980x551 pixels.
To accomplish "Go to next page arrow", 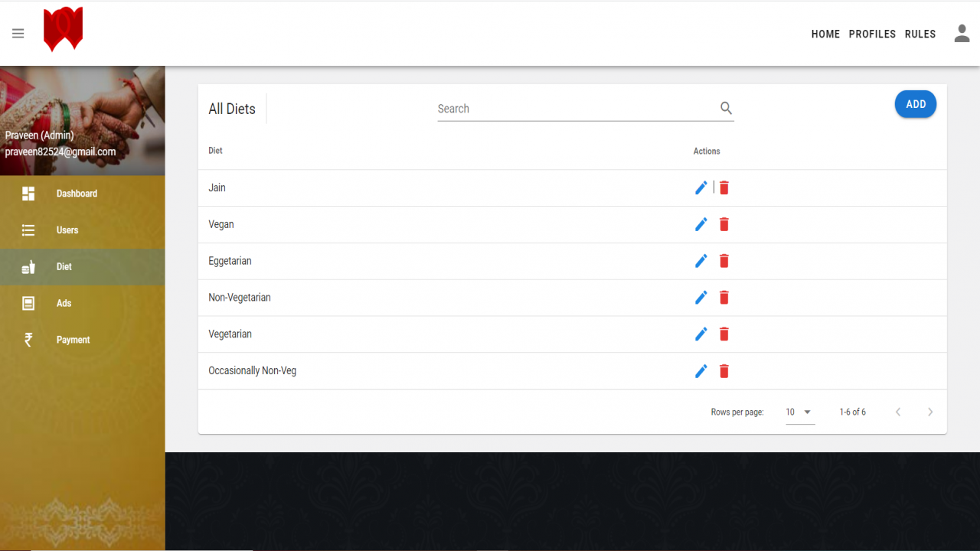I will click(930, 412).
